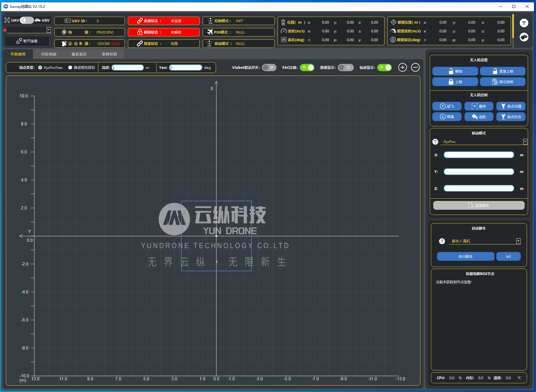Click the battery lightning icon

coord(64,32)
